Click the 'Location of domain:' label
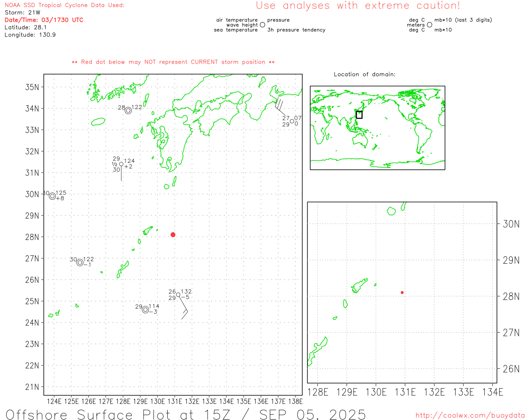The width and height of the screenshot is (525, 420). coord(365,75)
